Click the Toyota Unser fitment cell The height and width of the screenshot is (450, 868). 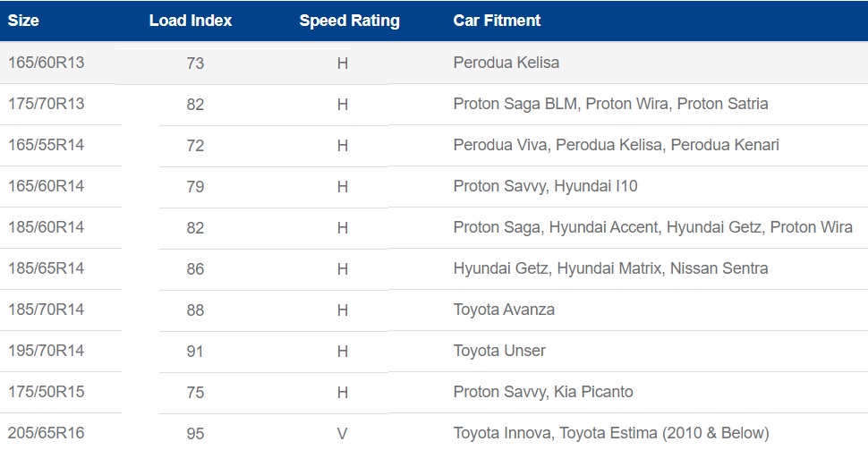coord(499,352)
